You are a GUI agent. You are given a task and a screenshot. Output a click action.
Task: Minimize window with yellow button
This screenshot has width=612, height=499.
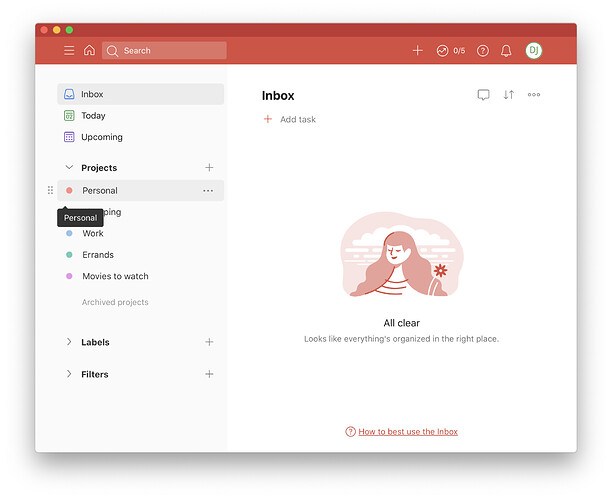[x=57, y=30]
